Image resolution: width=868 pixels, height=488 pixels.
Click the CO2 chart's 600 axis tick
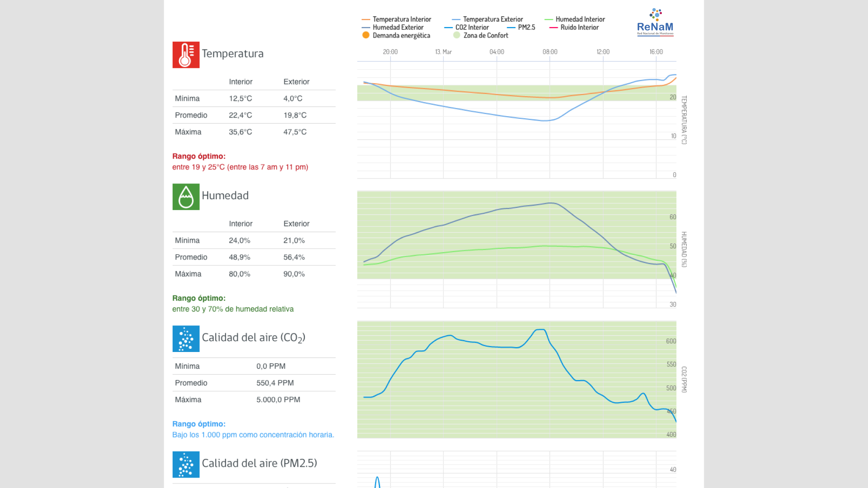[x=671, y=341]
